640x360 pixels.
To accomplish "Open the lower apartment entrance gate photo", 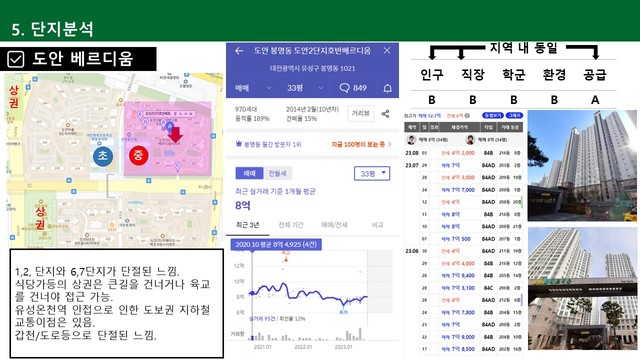I will [582, 288].
